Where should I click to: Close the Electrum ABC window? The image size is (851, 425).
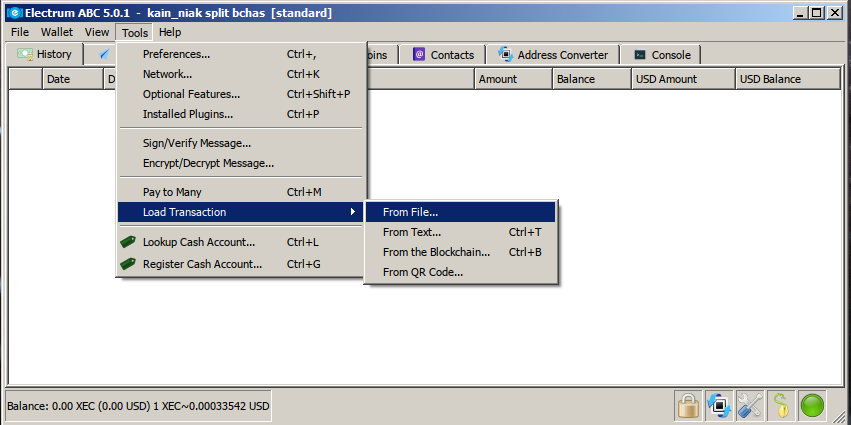click(x=835, y=13)
